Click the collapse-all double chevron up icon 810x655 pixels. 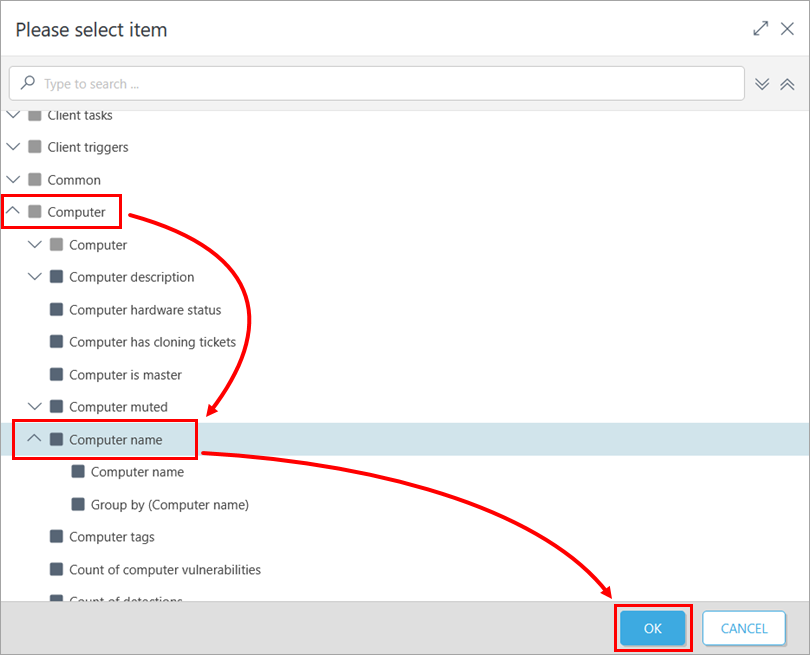coord(787,84)
